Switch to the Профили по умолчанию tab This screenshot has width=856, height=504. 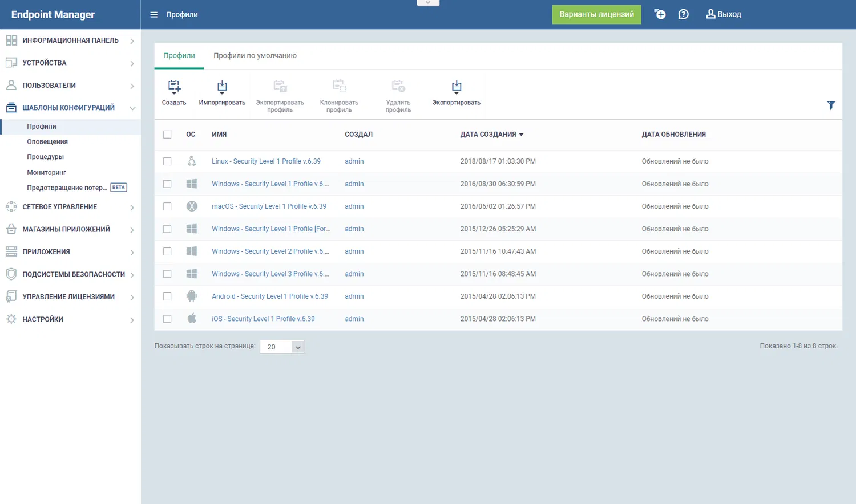[255, 56]
